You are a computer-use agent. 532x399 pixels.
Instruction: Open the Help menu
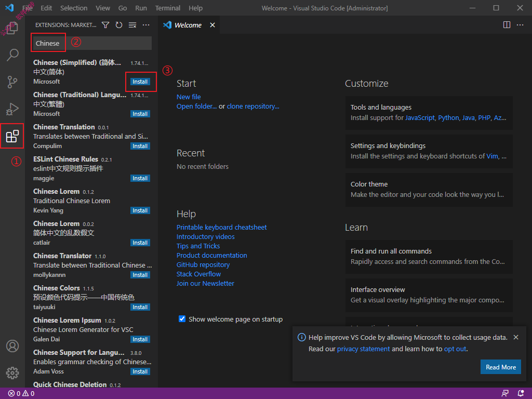point(195,8)
